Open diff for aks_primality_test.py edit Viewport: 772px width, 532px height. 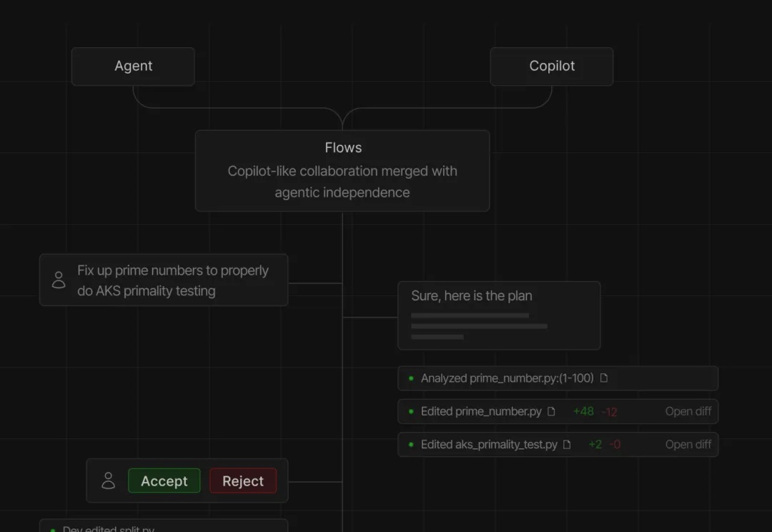coord(688,444)
